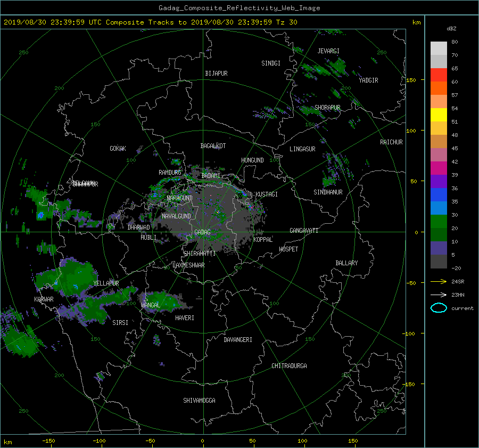This screenshot has width=479, height=448.
Task: Click the UTC Composite Tracks timestamp header
Action: [150, 22]
